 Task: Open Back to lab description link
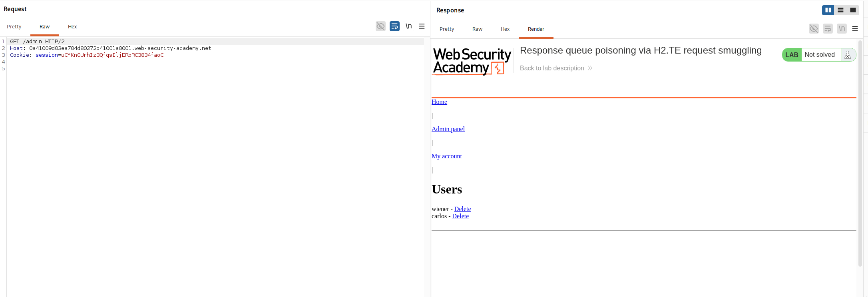coord(556,68)
